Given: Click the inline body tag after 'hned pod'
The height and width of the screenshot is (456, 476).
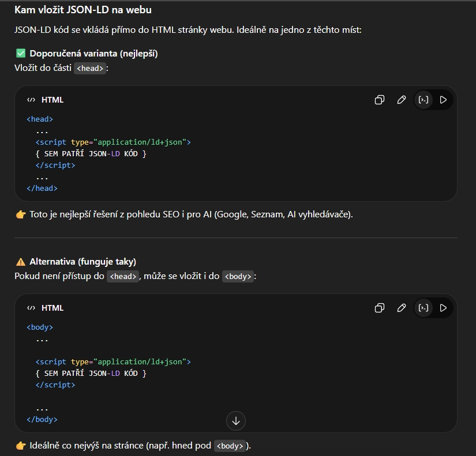Looking at the screenshot, I should point(230,446).
